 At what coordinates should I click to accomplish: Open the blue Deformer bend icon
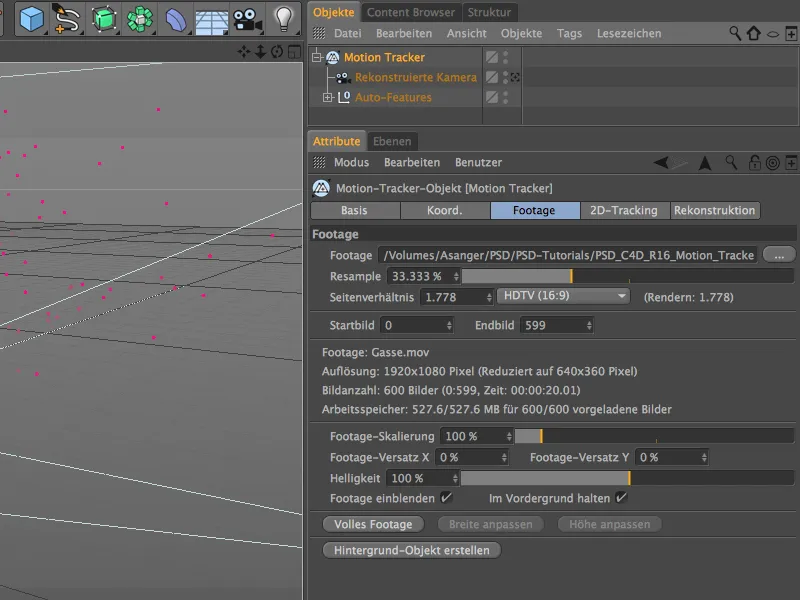click(x=176, y=20)
